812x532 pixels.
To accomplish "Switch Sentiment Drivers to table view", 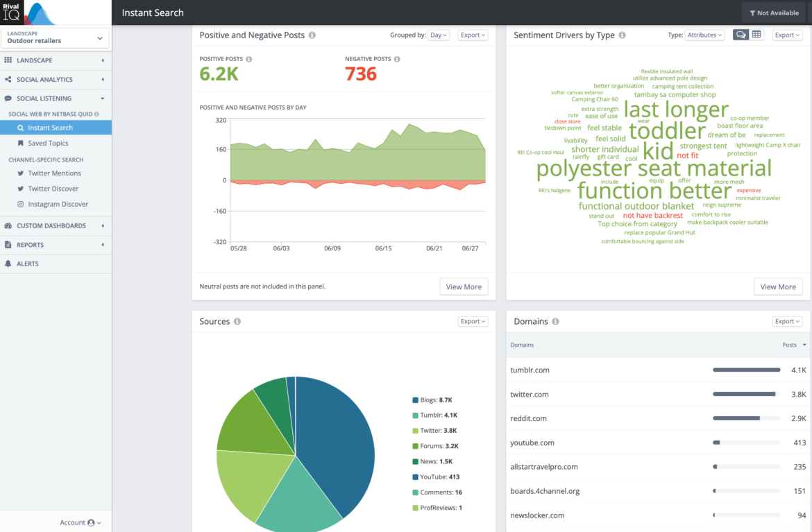I will pos(755,34).
